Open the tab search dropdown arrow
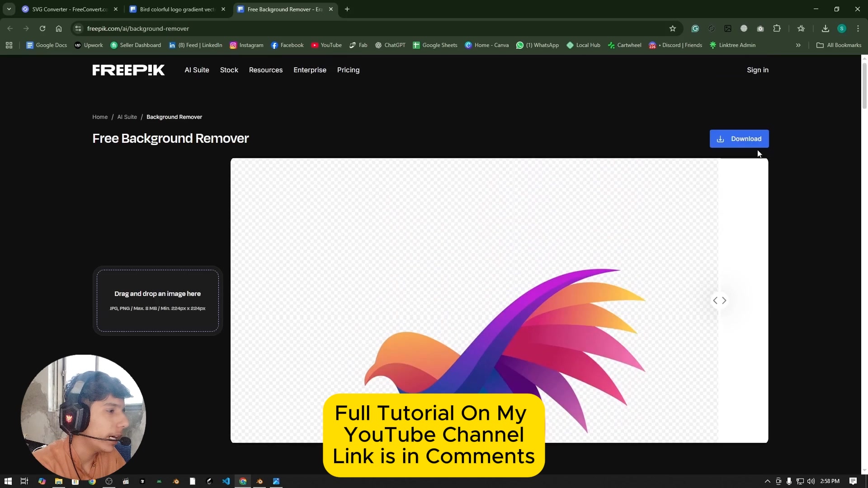868x488 pixels. pos(9,9)
